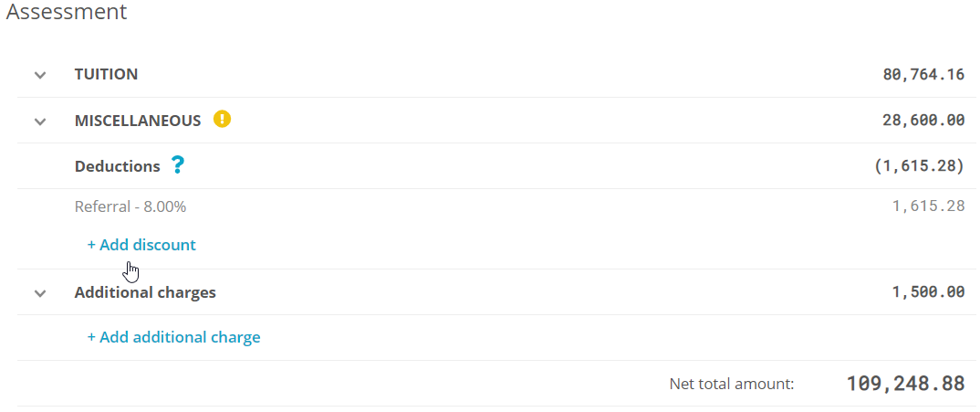Click the additional charges amount 1,500.00

(x=928, y=292)
